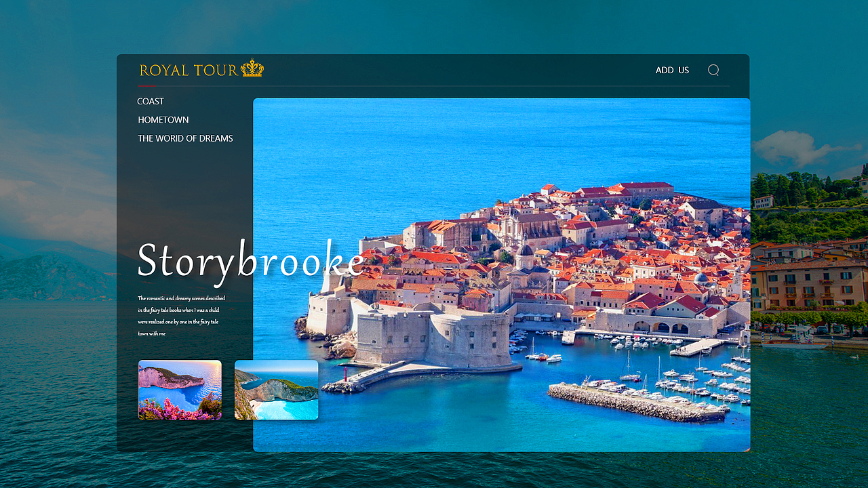Click the gold crown logo icon
The width and height of the screenshot is (868, 488).
pos(252,68)
